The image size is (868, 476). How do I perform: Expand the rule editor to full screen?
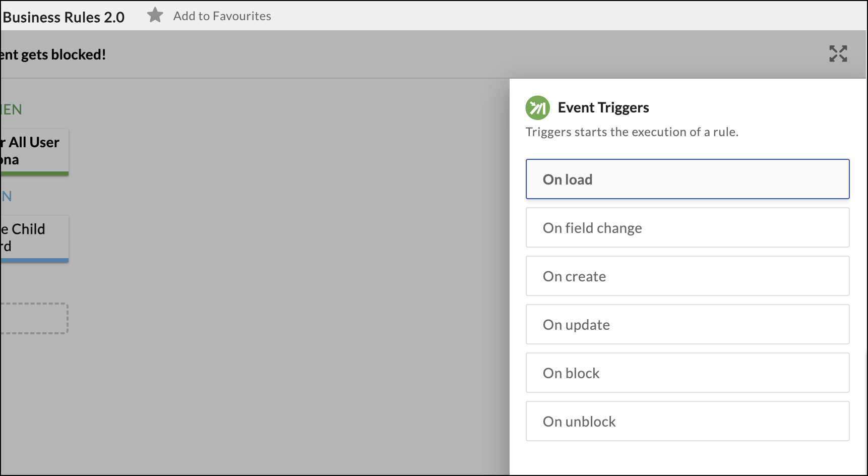coord(838,54)
